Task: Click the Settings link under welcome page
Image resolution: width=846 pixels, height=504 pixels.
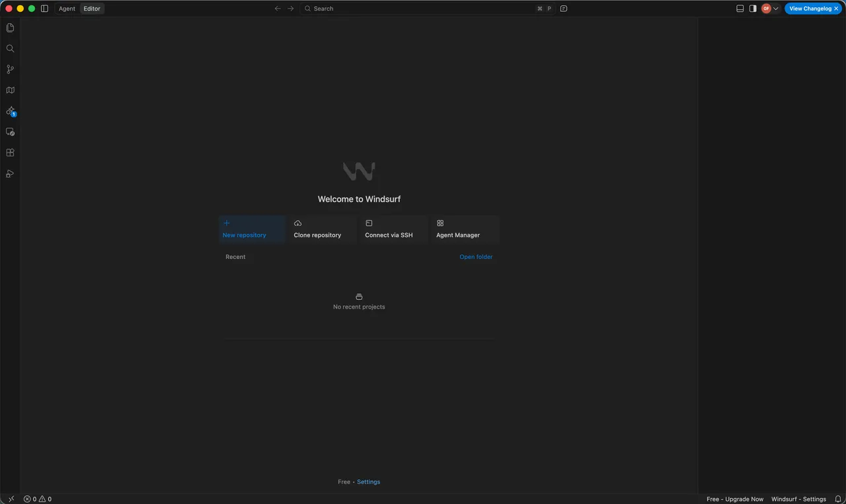Action: [x=368, y=482]
